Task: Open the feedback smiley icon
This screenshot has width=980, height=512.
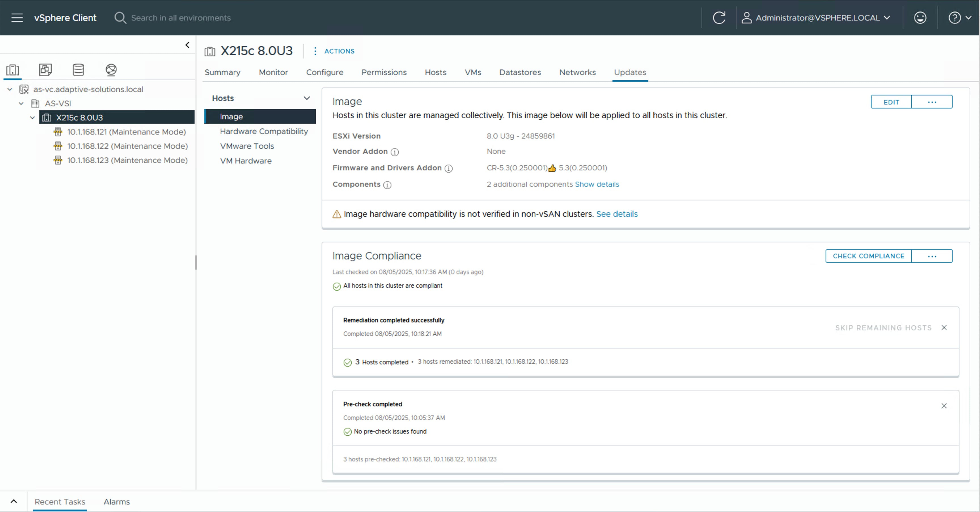Action: pos(920,18)
